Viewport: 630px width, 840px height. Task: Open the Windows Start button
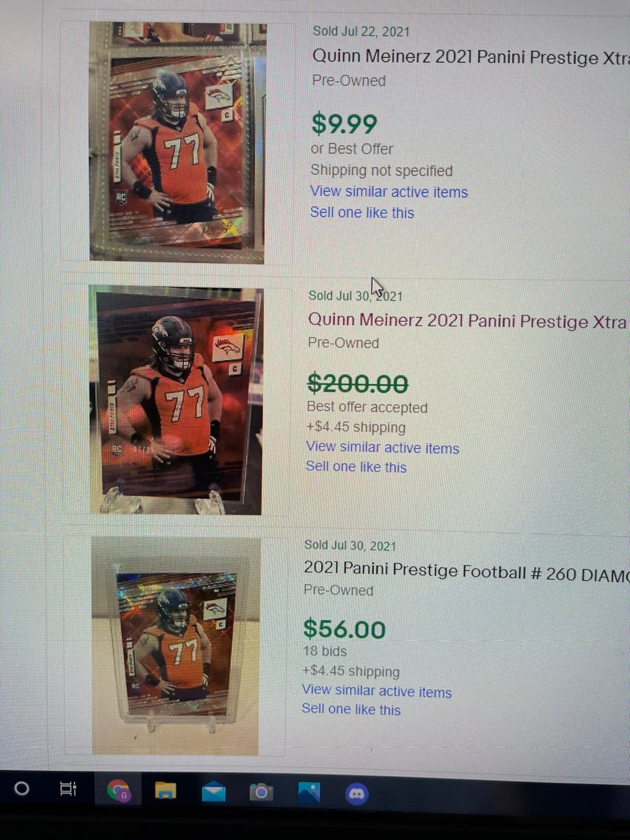[22, 789]
